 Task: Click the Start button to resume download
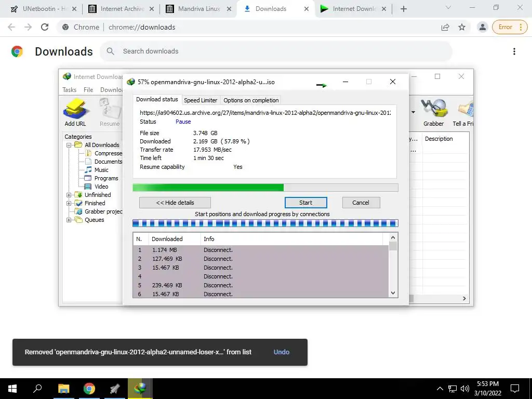point(305,203)
